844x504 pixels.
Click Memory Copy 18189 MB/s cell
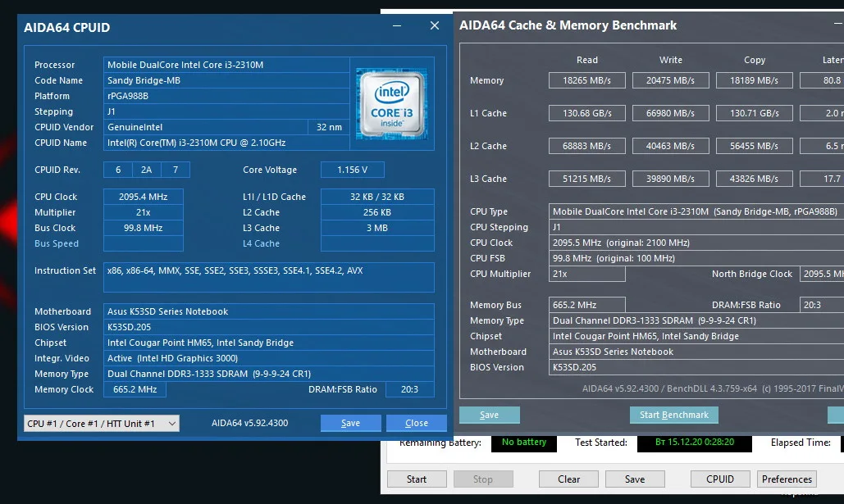click(x=754, y=80)
